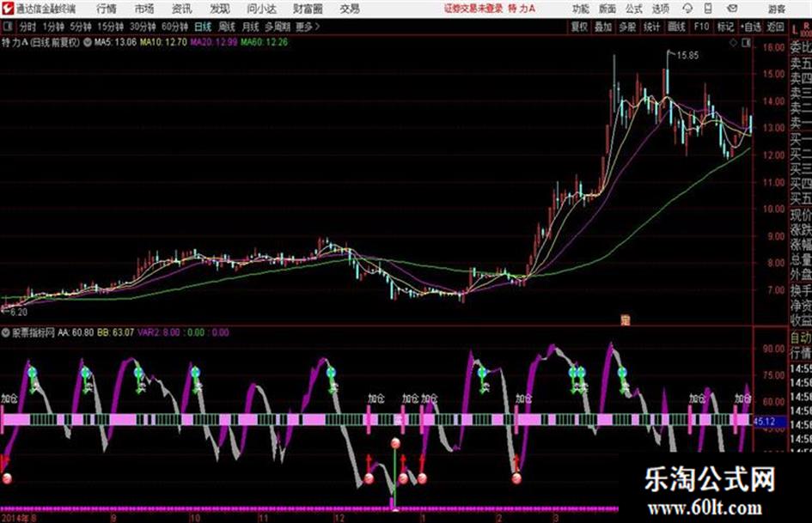Click the 叠加 toolbar button
The width and height of the screenshot is (812, 523).
[x=603, y=27]
